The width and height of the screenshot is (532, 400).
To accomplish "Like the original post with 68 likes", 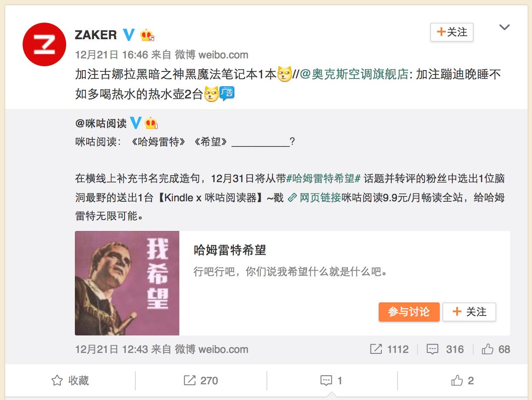I will pyautogui.click(x=496, y=349).
